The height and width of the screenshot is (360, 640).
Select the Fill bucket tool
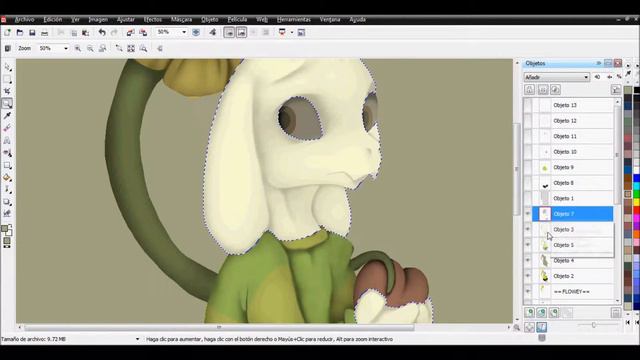tap(7, 178)
